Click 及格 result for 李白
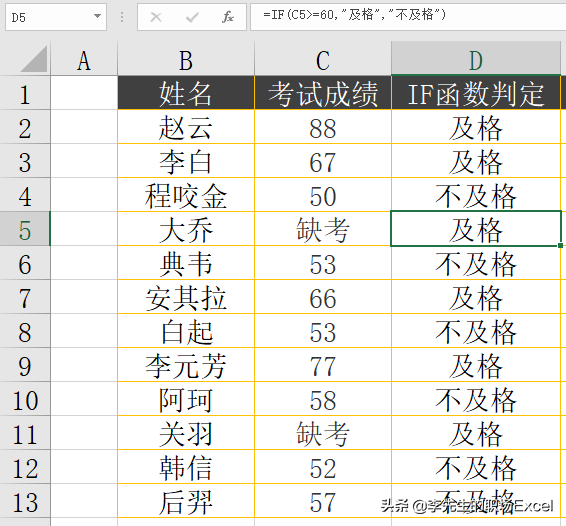Viewport: 566px width, 526px height. point(476,161)
